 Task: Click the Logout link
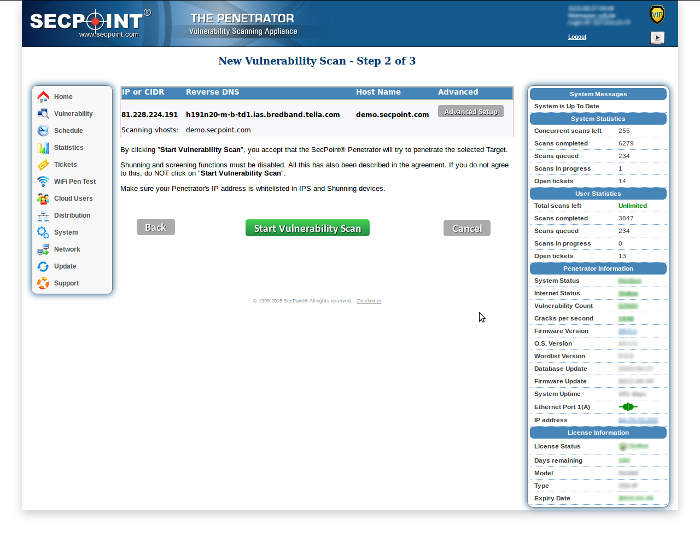(x=577, y=37)
